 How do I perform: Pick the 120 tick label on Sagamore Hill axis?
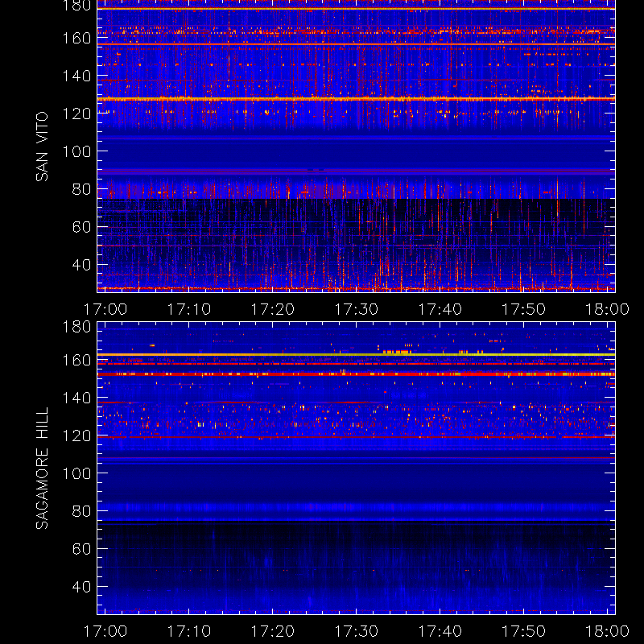pos(76,436)
